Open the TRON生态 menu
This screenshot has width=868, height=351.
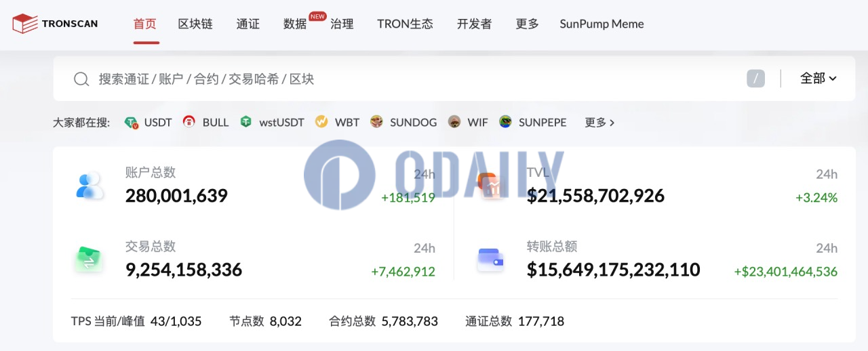tap(405, 24)
